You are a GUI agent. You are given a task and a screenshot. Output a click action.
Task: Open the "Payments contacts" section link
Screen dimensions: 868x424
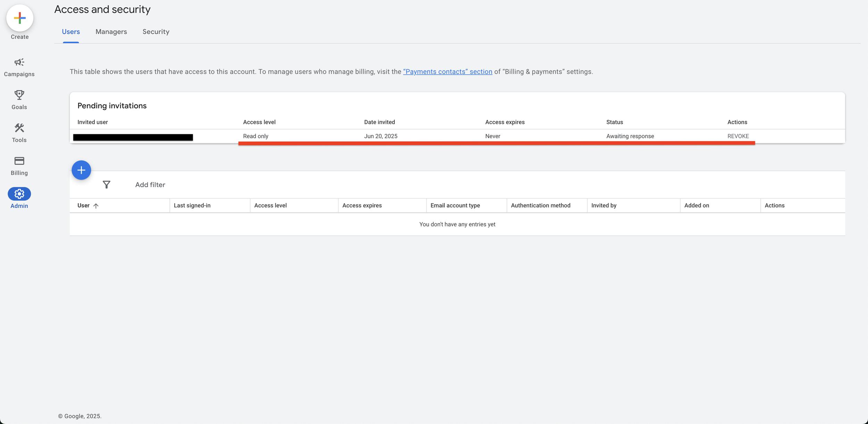coord(447,72)
